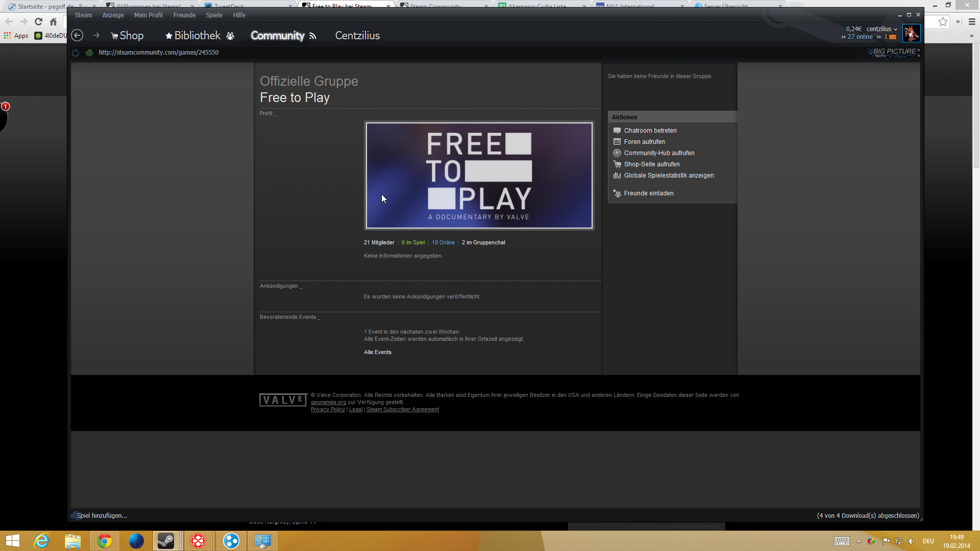Click Spiel hinzufügen at bottom left

coord(102,516)
